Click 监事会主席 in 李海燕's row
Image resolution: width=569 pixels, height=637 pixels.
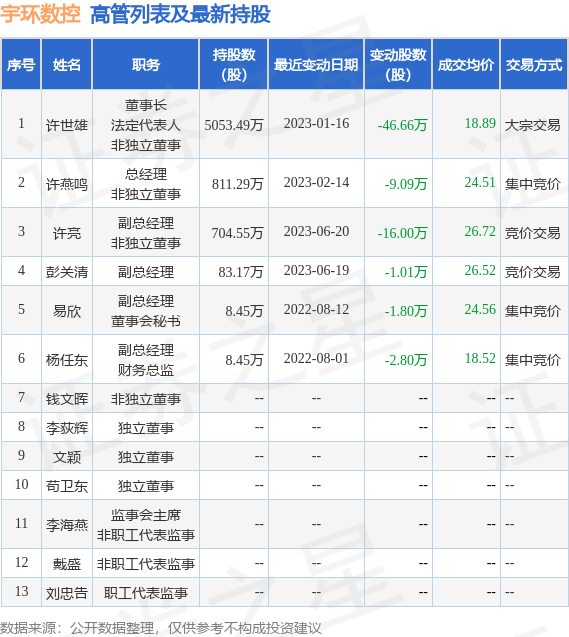(146, 515)
